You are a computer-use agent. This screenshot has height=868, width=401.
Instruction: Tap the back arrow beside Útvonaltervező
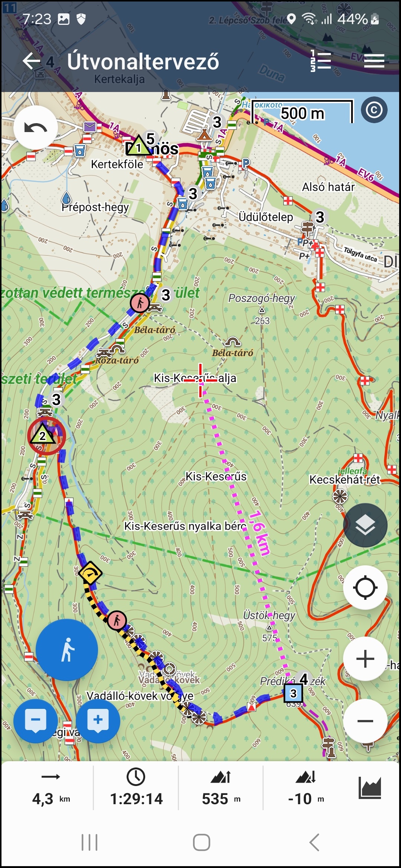(x=31, y=61)
